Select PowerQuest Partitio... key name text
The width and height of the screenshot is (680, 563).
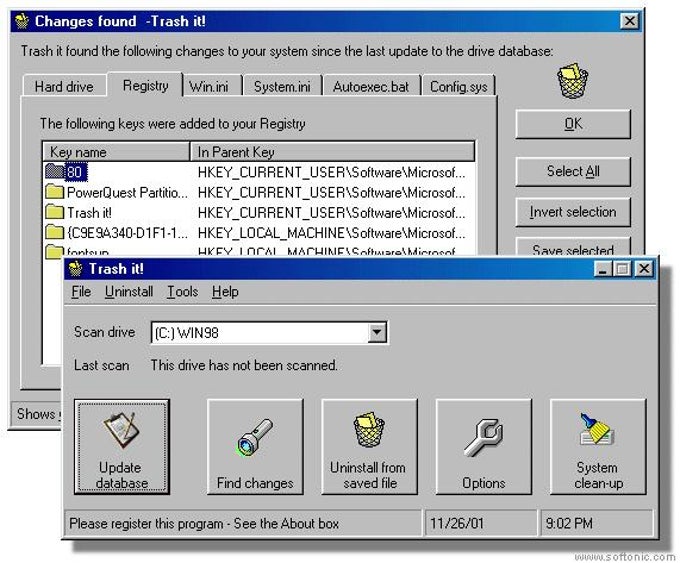coord(128,192)
